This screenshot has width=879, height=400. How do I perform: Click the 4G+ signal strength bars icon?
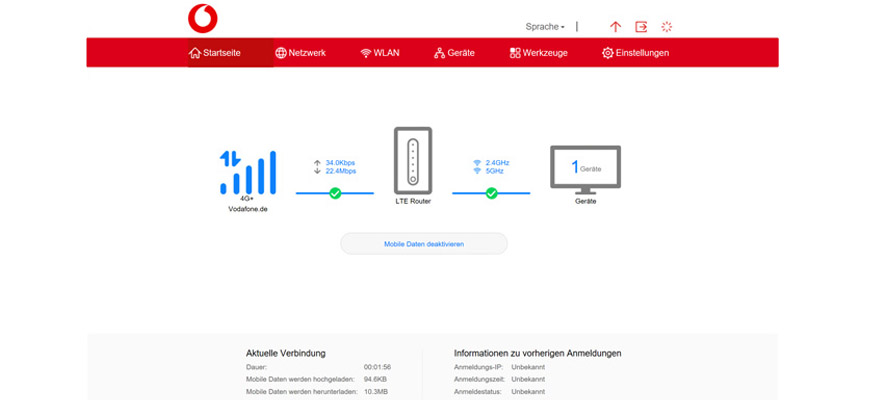247,173
